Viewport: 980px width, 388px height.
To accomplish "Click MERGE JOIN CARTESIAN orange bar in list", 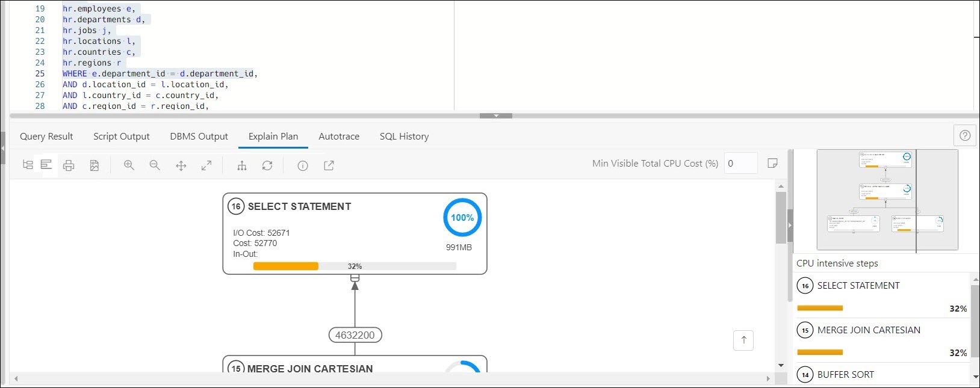I will pos(820,353).
